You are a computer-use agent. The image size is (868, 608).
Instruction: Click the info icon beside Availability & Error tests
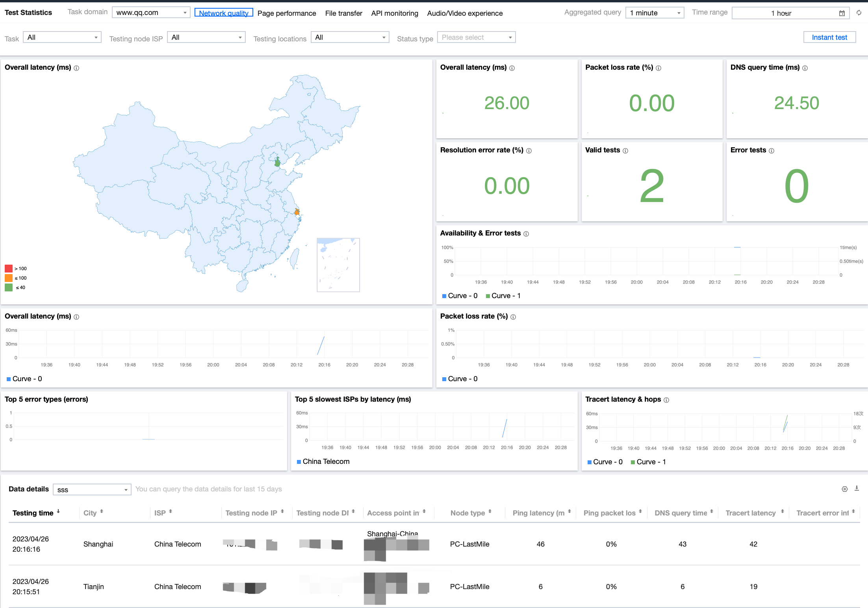click(x=526, y=234)
